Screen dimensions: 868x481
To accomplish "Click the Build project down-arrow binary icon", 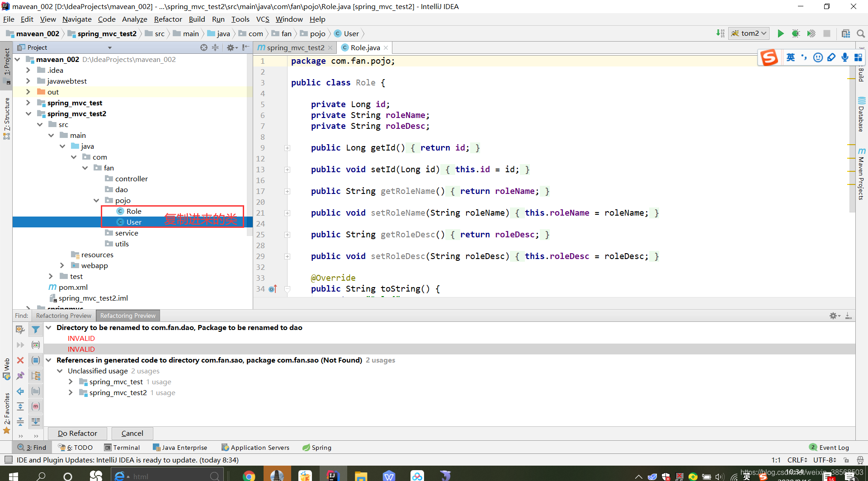I will [x=720, y=33].
